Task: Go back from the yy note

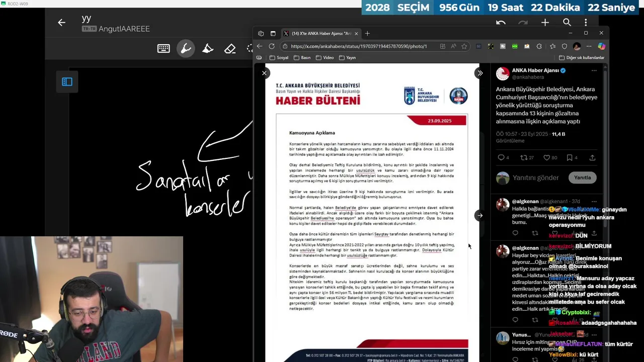Action: click(x=61, y=23)
